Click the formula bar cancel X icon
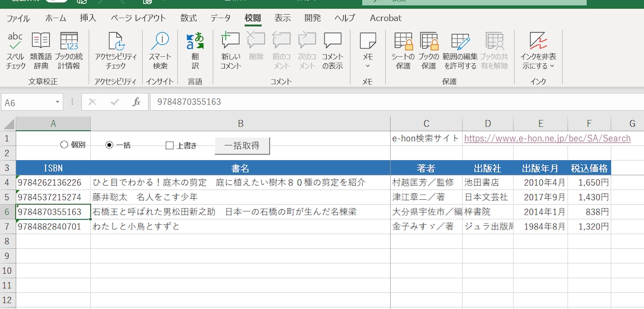 tap(92, 102)
